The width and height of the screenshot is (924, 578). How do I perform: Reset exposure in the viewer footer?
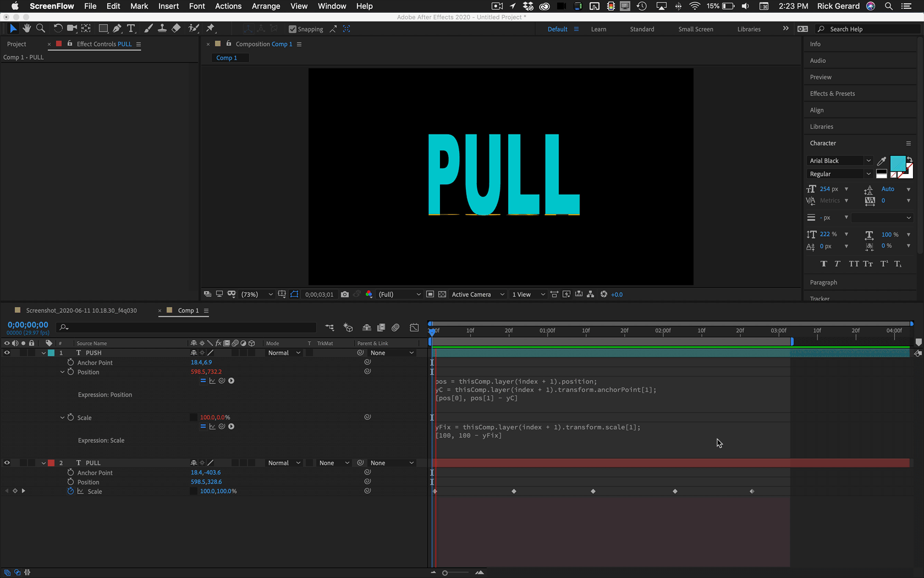604,295
